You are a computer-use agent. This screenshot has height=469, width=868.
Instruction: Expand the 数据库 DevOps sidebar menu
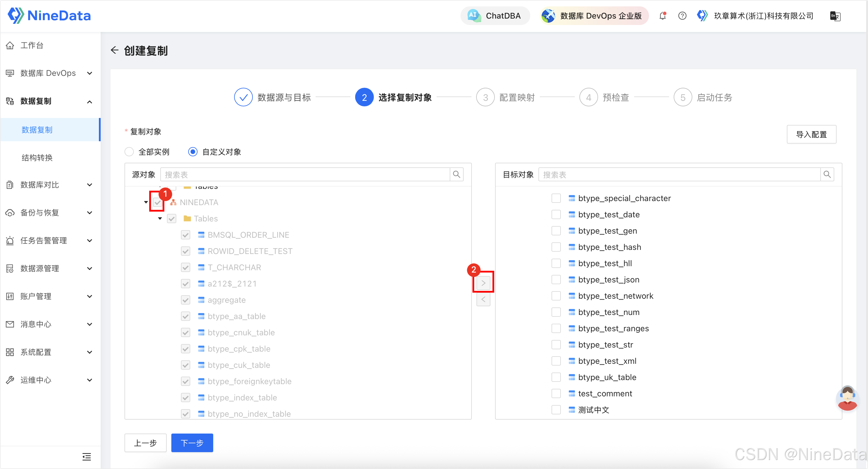pos(49,73)
